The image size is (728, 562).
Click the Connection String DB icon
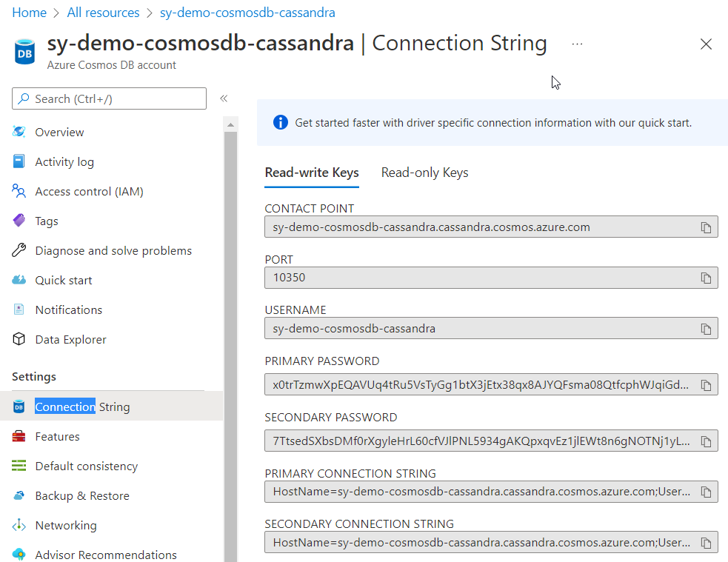(x=19, y=407)
